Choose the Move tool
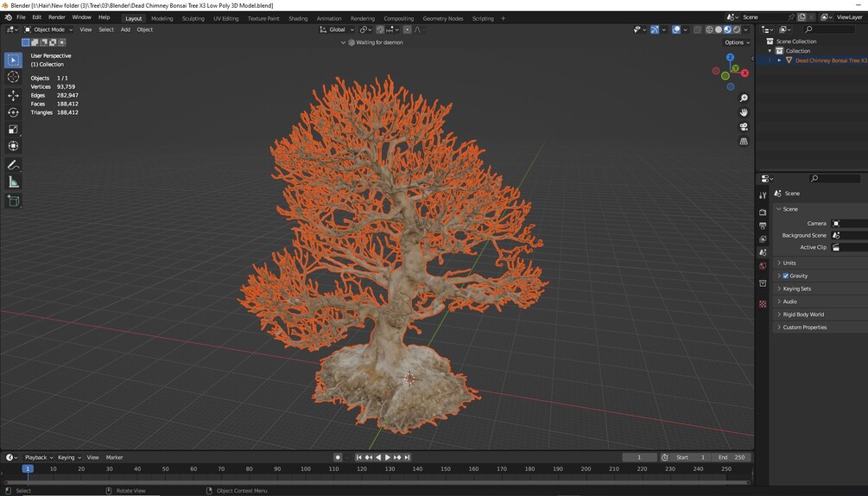The width and height of the screenshot is (868, 496). pyautogui.click(x=13, y=96)
